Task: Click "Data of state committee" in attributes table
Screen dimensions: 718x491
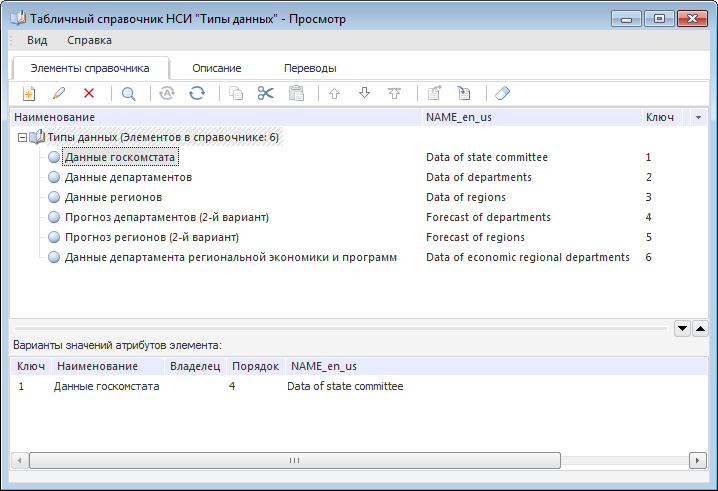Action: pos(345,386)
